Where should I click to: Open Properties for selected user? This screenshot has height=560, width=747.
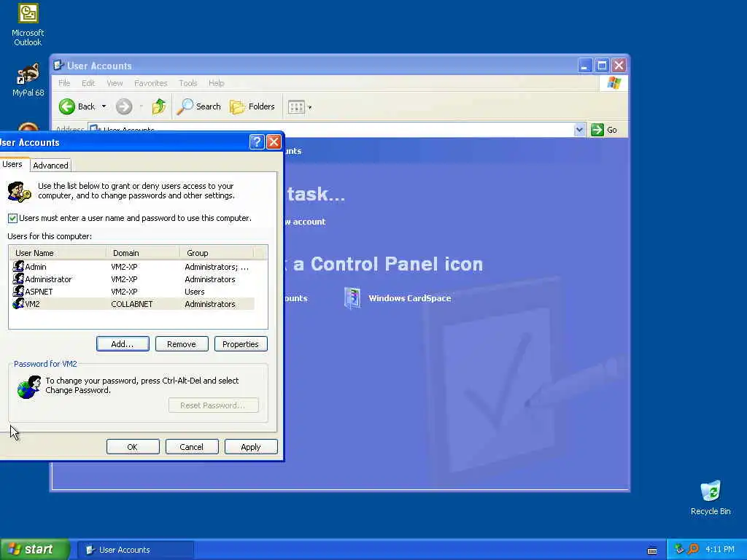[241, 344]
